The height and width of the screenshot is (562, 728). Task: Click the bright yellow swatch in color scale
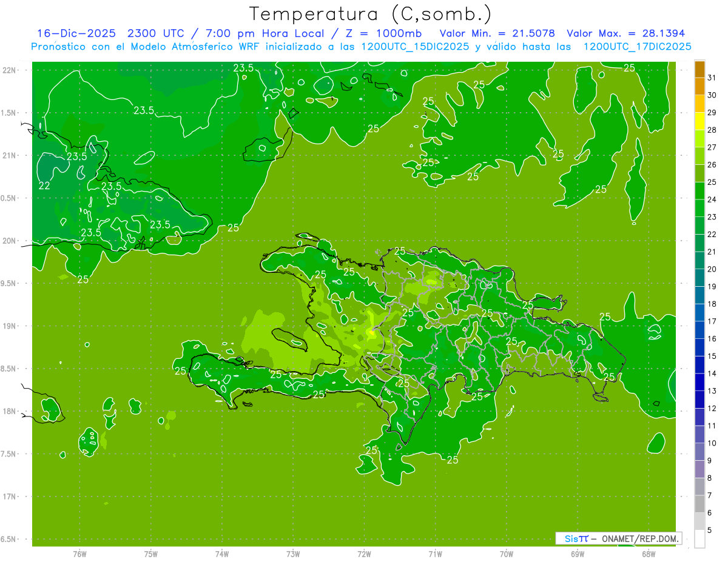(699, 121)
